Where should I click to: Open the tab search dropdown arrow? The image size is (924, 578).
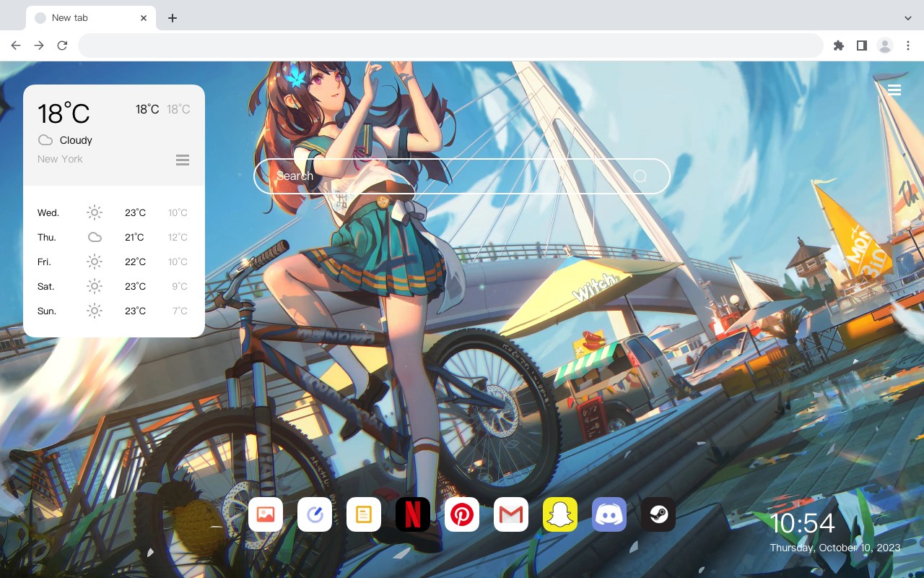pos(908,18)
